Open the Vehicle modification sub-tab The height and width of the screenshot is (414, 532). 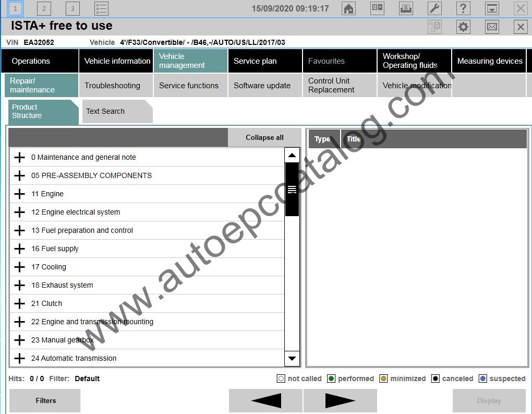(414, 85)
